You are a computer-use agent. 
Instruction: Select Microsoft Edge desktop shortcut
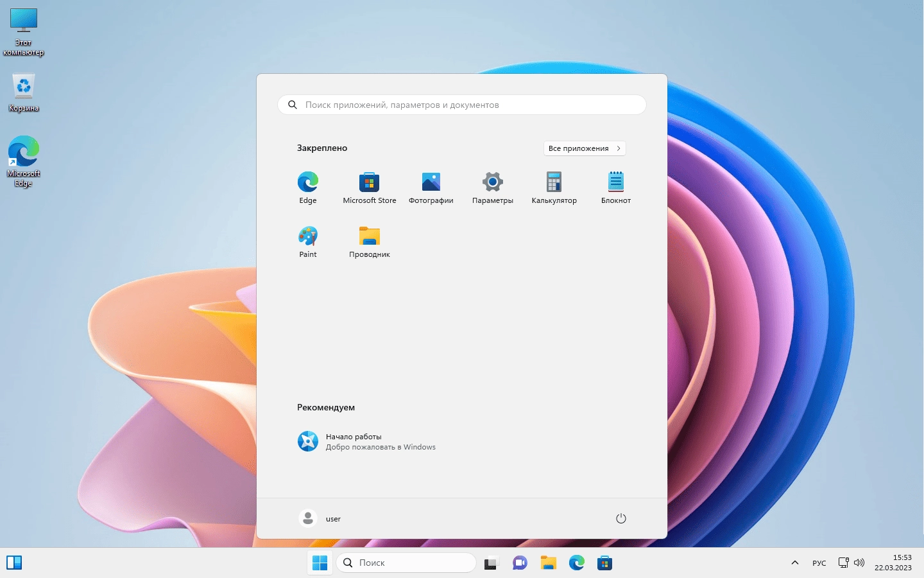pos(24,161)
